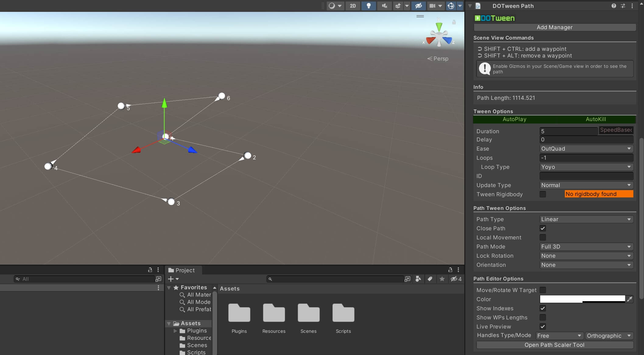
Task: Open DOTween Path help icon
Action: tap(614, 6)
